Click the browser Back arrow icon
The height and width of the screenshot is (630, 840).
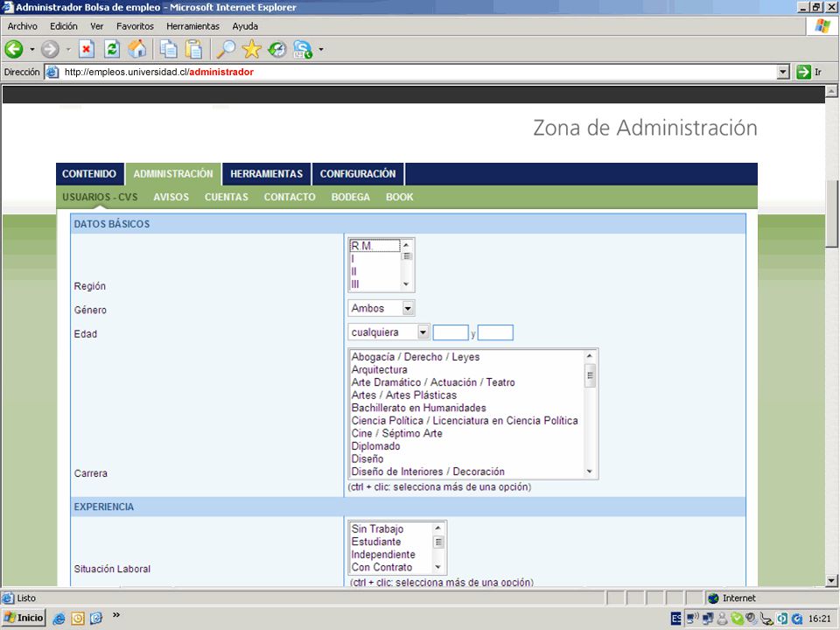tap(14, 49)
